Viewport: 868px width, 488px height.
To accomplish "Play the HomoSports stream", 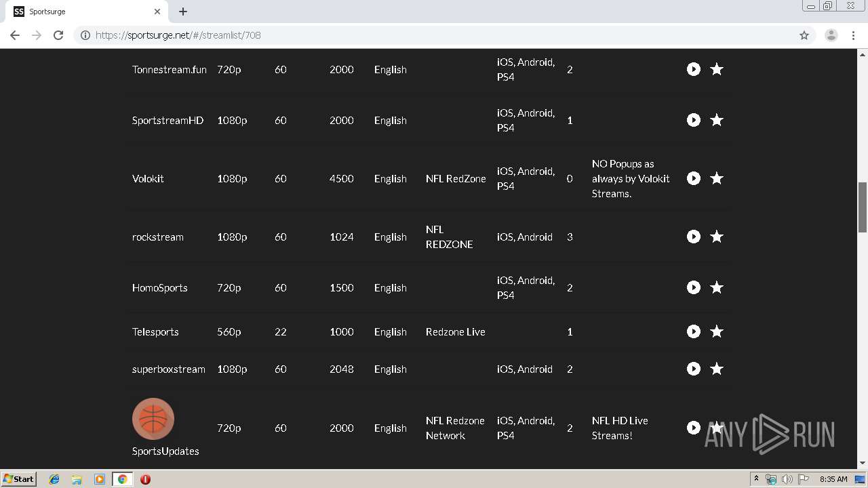I will point(693,287).
